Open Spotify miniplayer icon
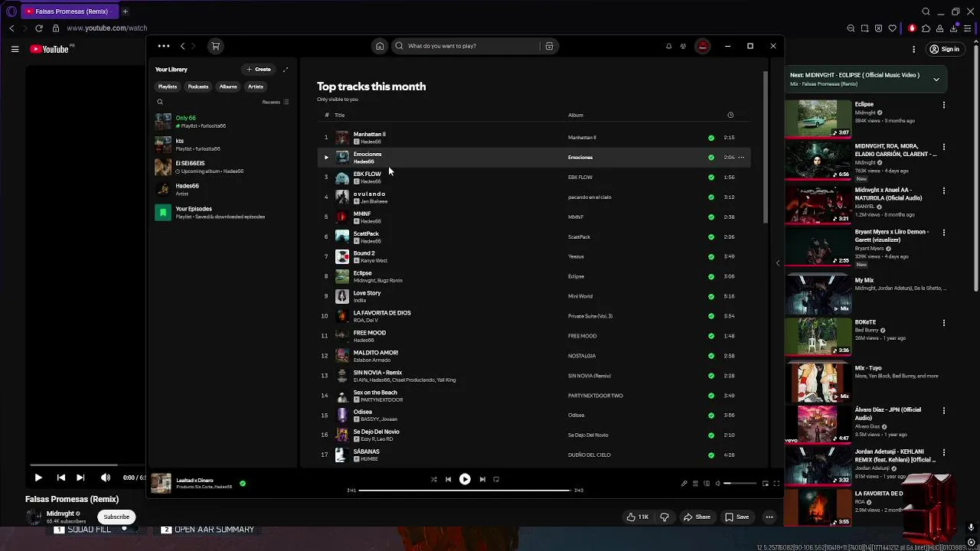980x551 pixels. pos(765,484)
